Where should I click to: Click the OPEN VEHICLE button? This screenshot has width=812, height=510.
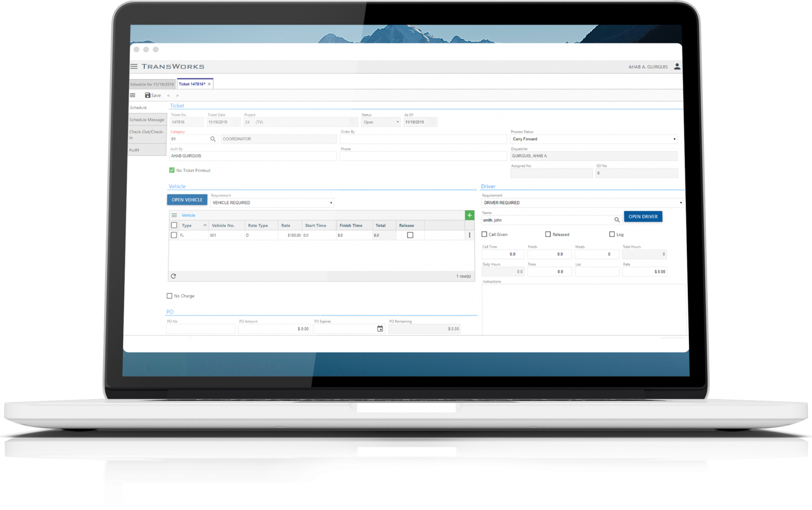click(187, 199)
